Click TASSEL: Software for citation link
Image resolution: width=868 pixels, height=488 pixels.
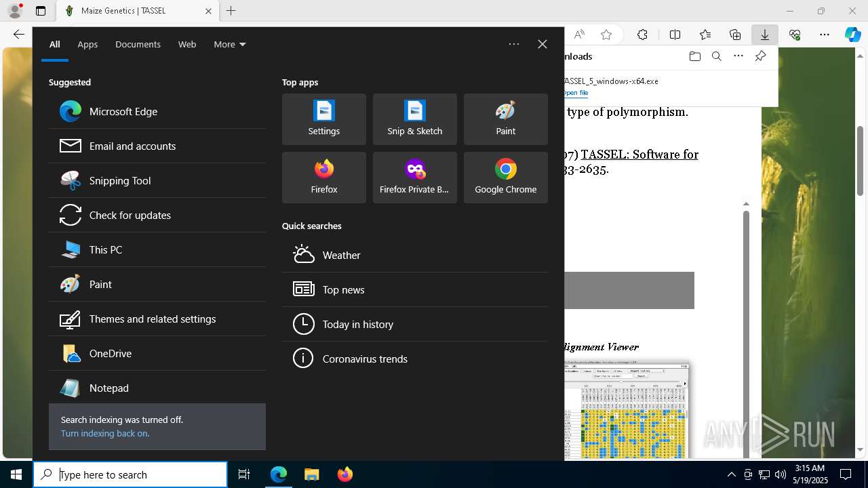639,155
